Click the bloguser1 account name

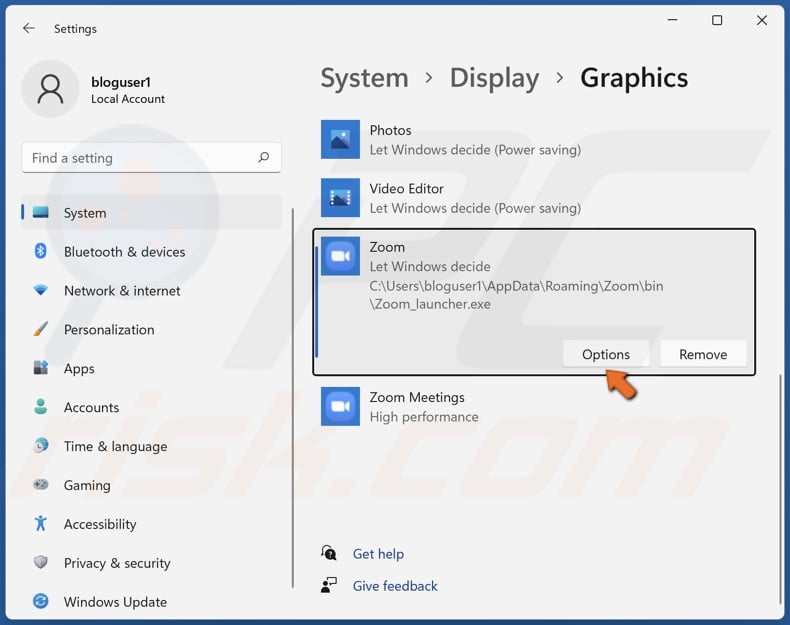121,82
